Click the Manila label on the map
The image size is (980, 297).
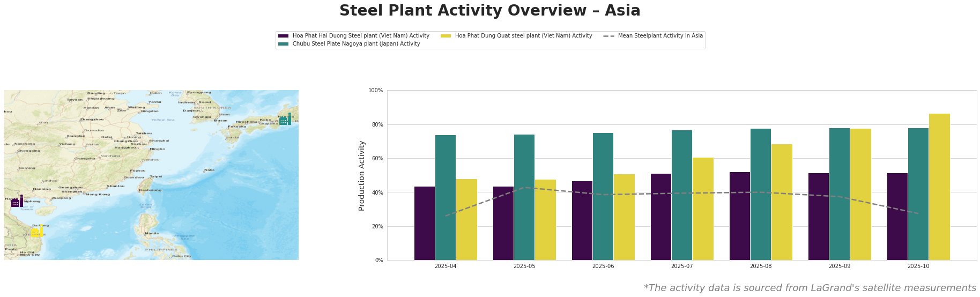pyautogui.click(x=152, y=234)
